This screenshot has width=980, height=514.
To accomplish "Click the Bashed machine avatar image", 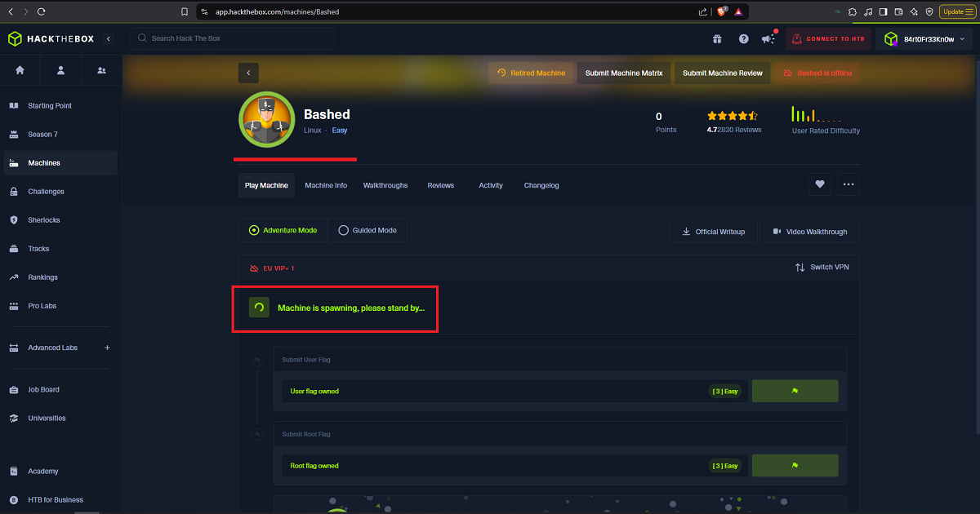I will [266, 119].
